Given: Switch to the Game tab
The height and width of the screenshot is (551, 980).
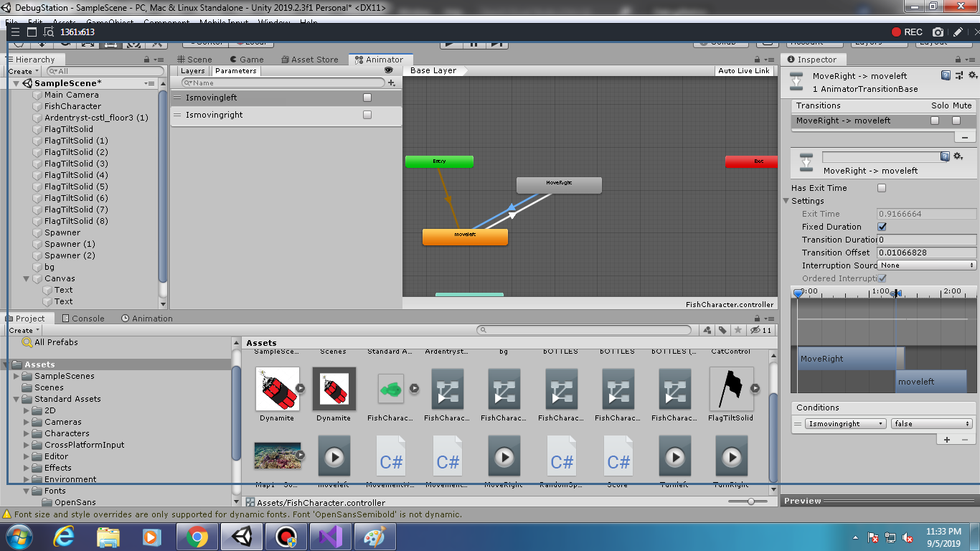Looking at the screenshot, I should tap(246, 60).
